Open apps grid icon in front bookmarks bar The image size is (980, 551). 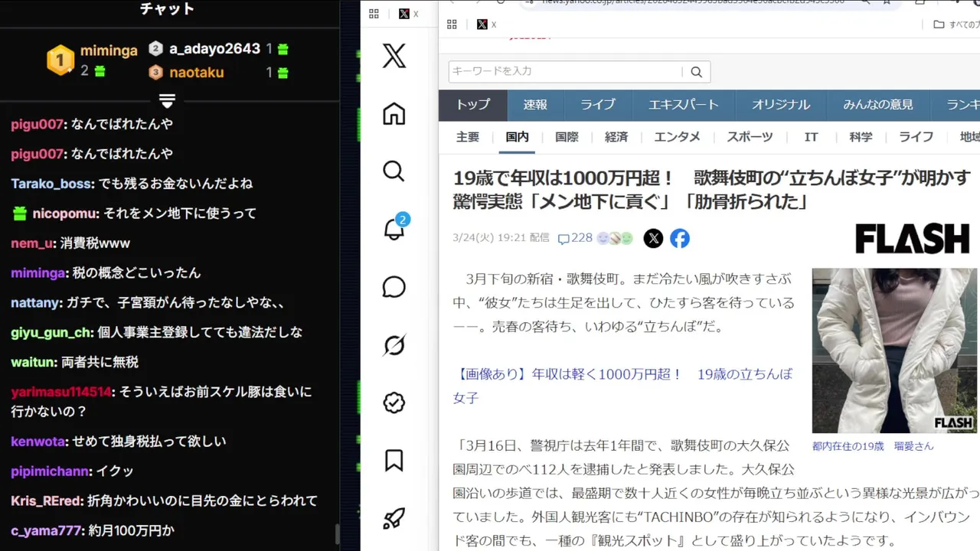[x=452, y=24]
